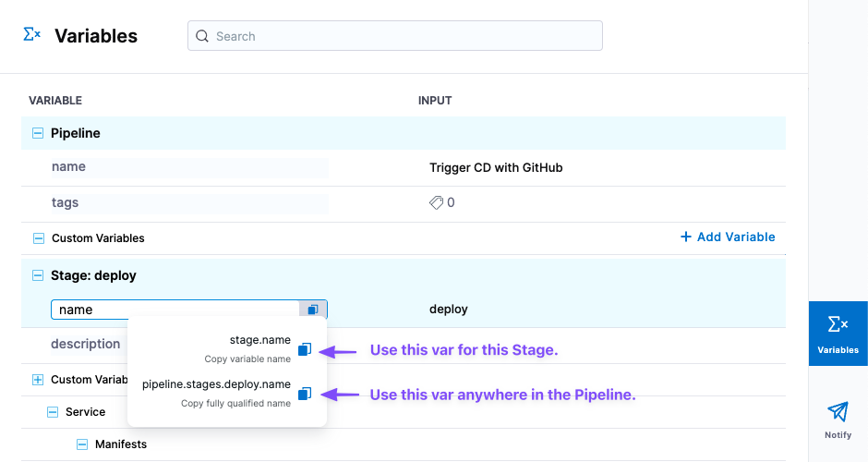The width and height of the screenshot is (868, 462).
Task: Click the copy icon next to stage.name
Action: 305,349
